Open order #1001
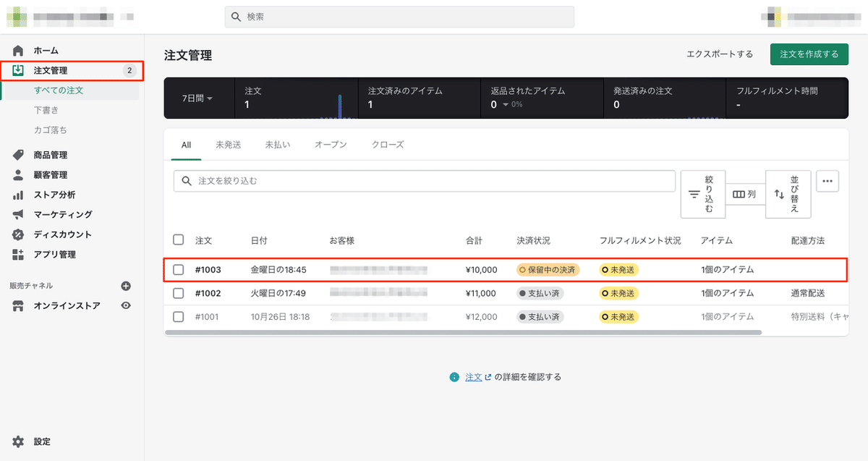 (x=208, y=317)
